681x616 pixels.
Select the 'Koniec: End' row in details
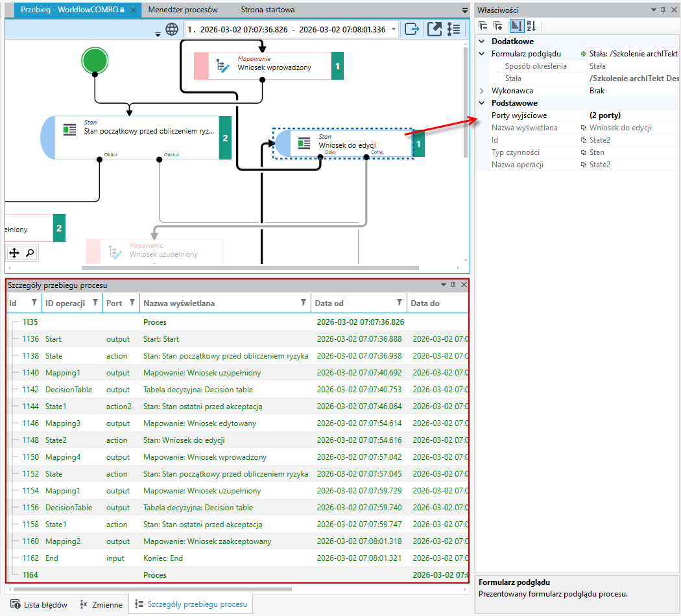[238, 558]
